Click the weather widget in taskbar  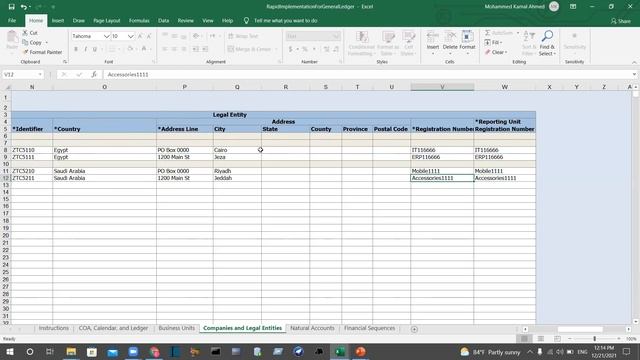(x=490, y=351)
